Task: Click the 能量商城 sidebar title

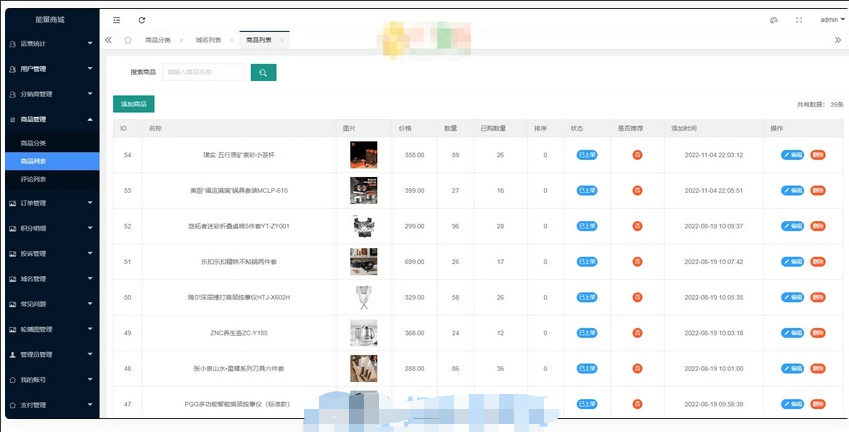Action: 50,19
